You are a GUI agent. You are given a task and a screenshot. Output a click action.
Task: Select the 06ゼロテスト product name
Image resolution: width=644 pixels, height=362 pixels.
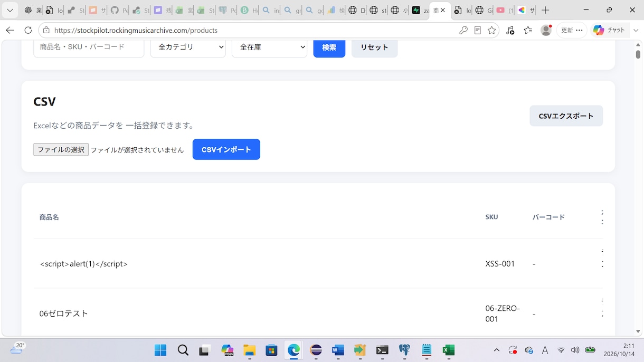click(x=64, y=313)
